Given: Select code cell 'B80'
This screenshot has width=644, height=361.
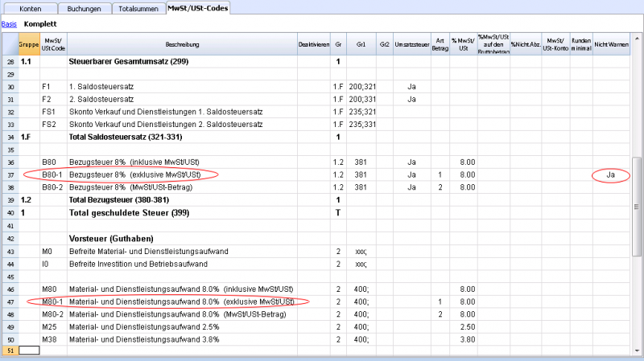Looking at the screenshot, I should 53,162.
